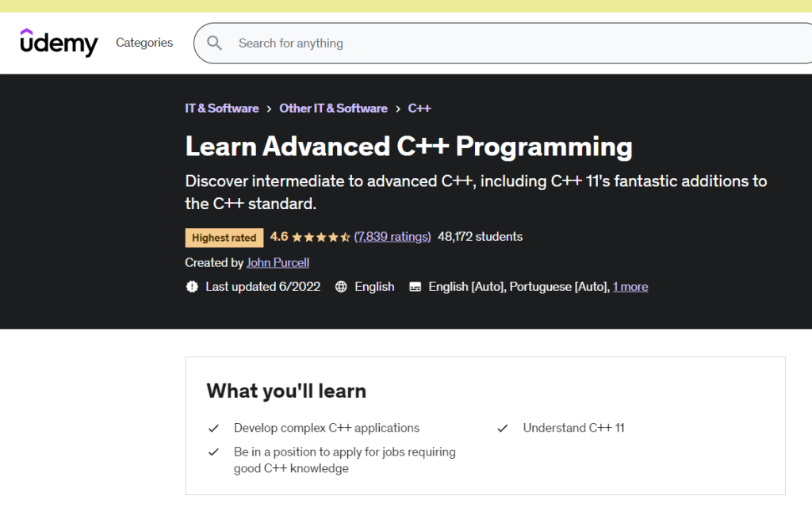The width and height of the screenshot is (812, 530).
Task: Select the C++ breadcrumb
Action: point(419,108)
